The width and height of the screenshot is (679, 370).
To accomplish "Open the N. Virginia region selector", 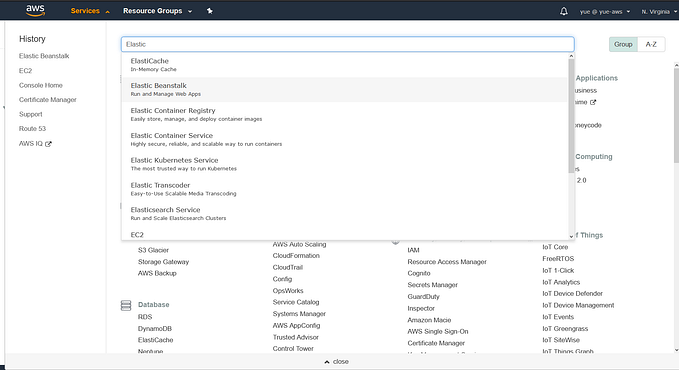I will [x=659, y=12].
